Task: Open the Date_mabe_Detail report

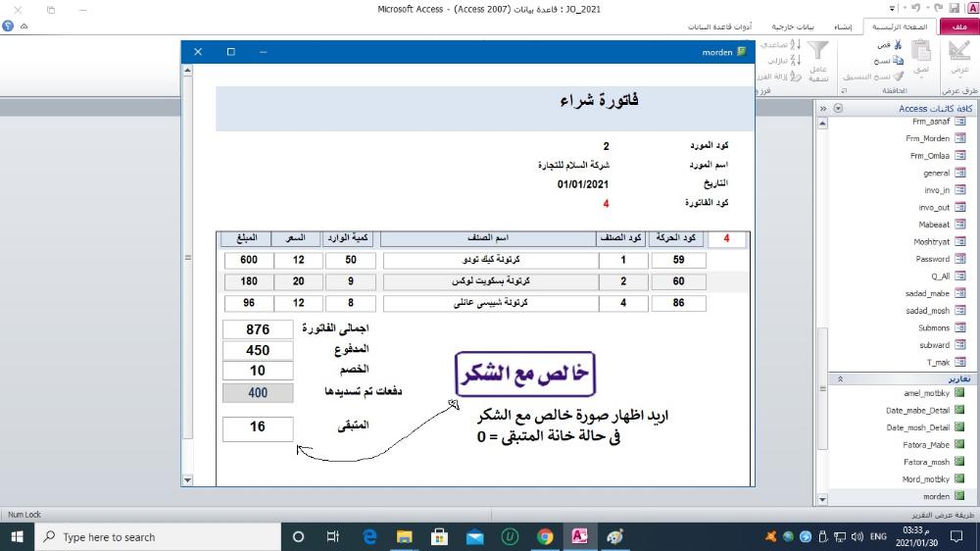Action: click(917, 410)
